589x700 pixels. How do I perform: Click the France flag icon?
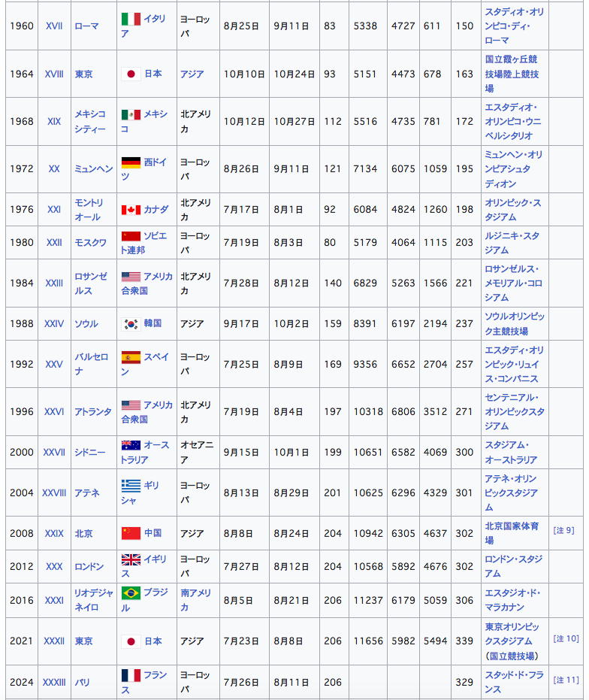tap(131, 675)
